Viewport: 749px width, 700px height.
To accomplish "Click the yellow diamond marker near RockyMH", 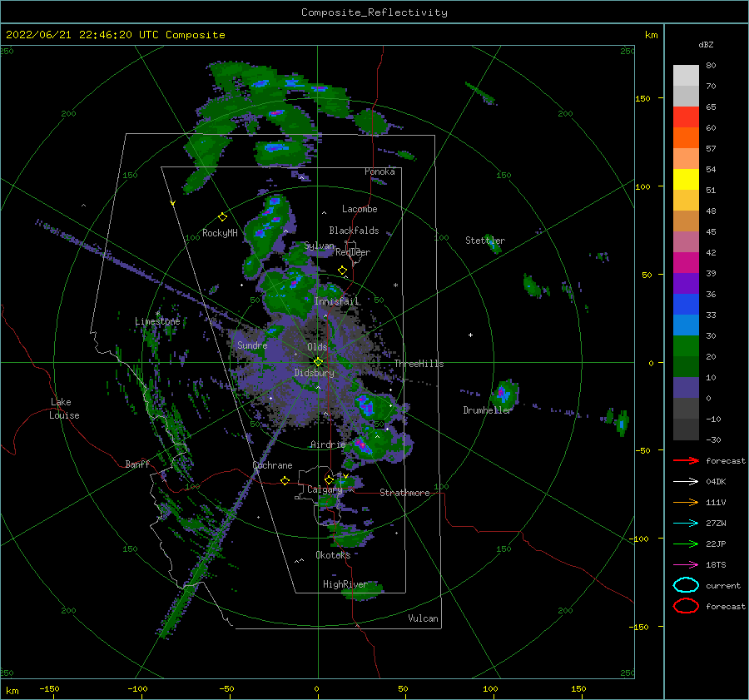I will pyautogui.click(x=222, y=217).
